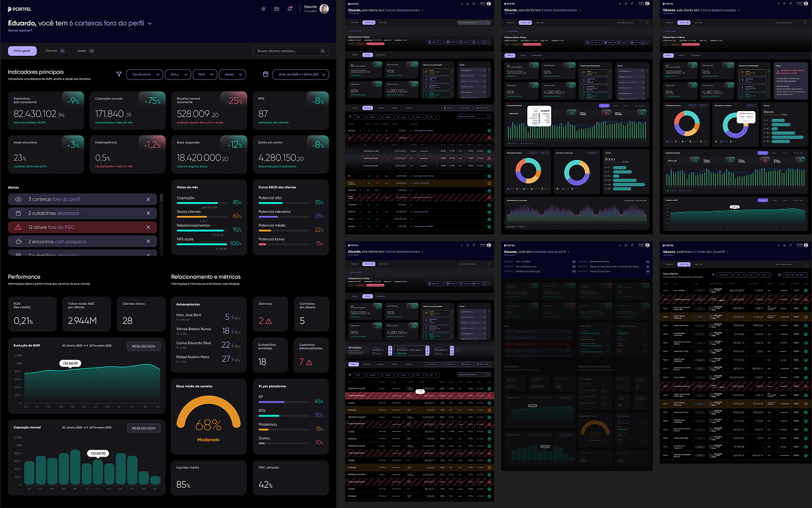
Task: Click the FGC utilizado 42% card
Action: [291, 478]
